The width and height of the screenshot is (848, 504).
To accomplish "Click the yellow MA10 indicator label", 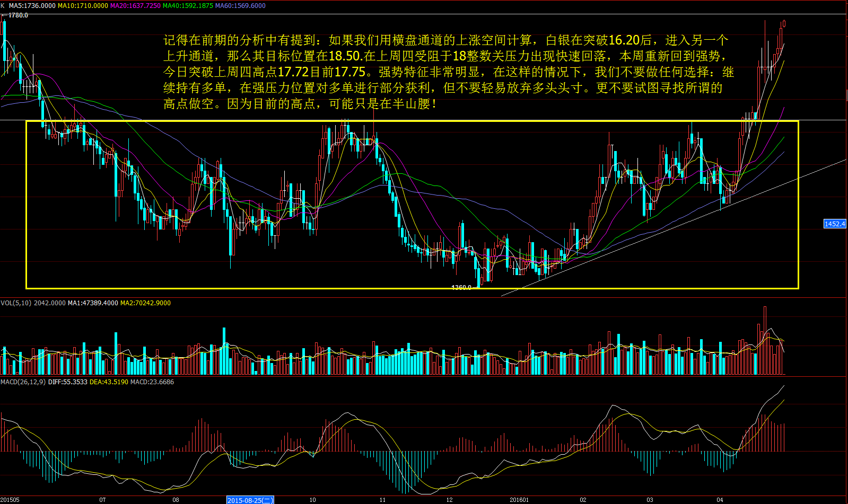I will [x=82, y=5].
